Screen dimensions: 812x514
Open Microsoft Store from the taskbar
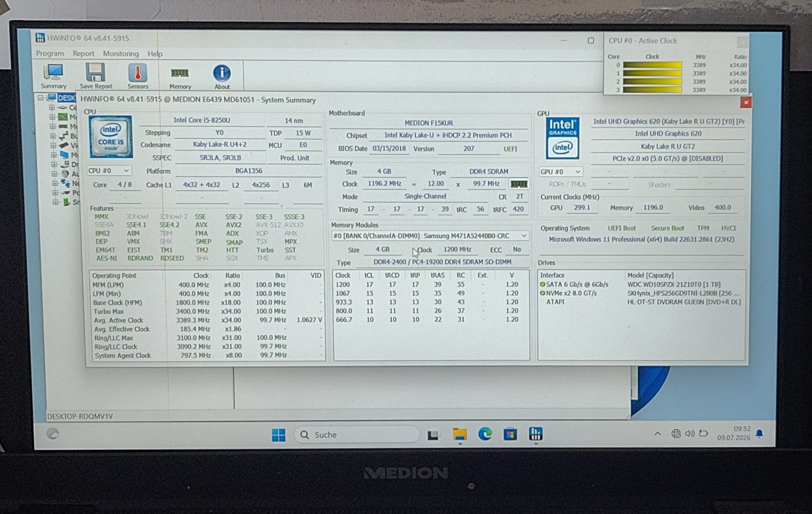click(510, 434)
